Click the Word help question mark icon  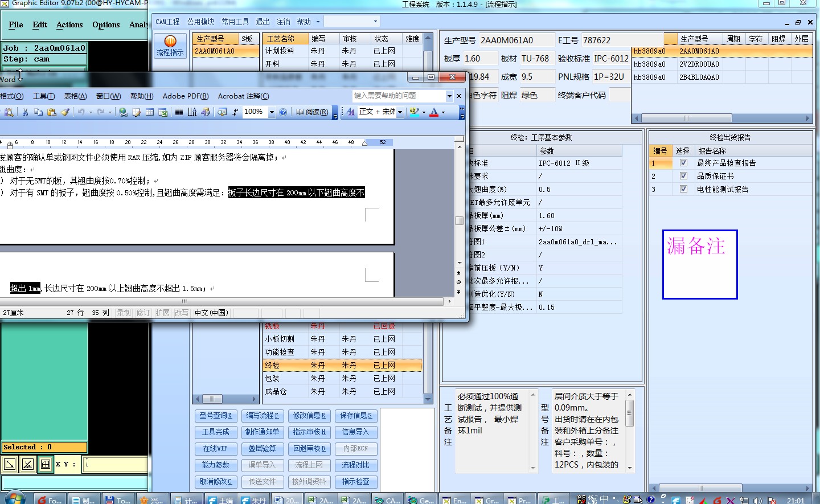[x=283, y=112]
